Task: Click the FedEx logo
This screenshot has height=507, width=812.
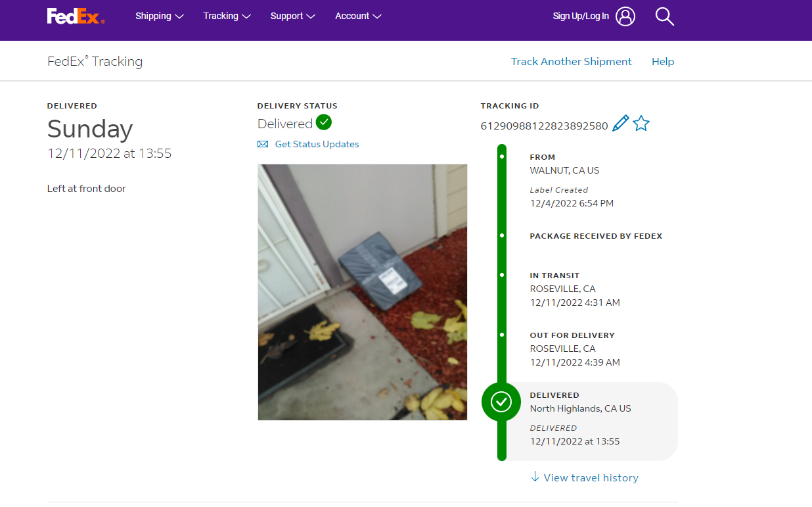Action: click(75, 16)
